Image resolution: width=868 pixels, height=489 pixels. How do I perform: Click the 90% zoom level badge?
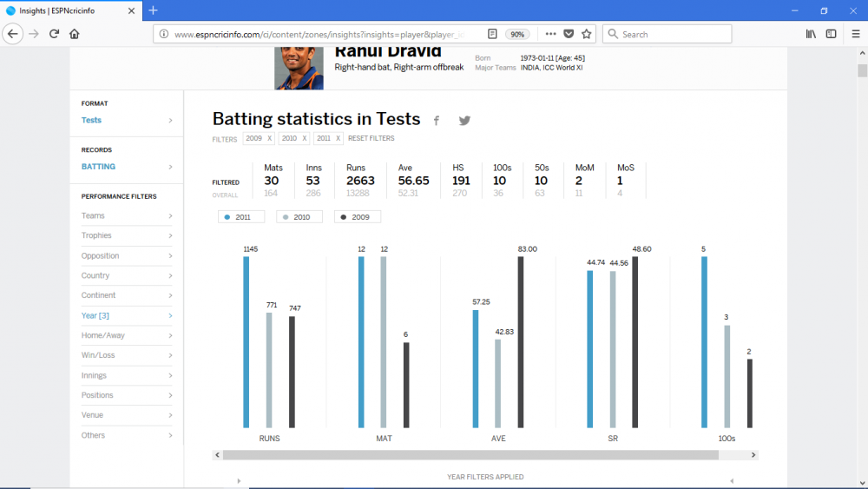(x=517, y=35)
